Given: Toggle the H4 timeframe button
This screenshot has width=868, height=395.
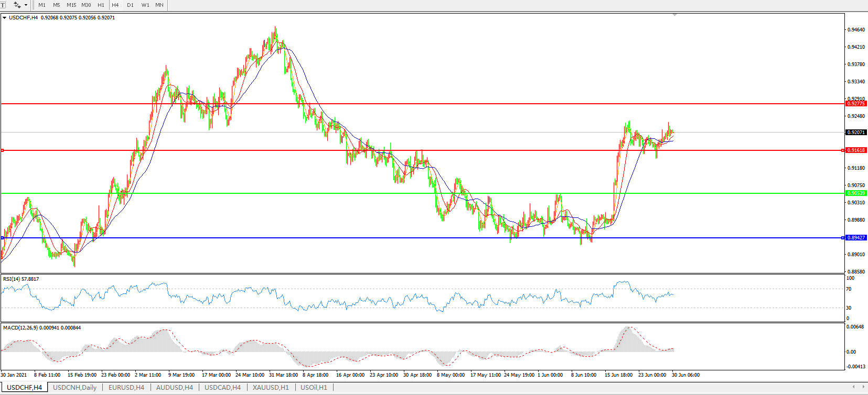Looking at the screenshot, I should 115,5.
